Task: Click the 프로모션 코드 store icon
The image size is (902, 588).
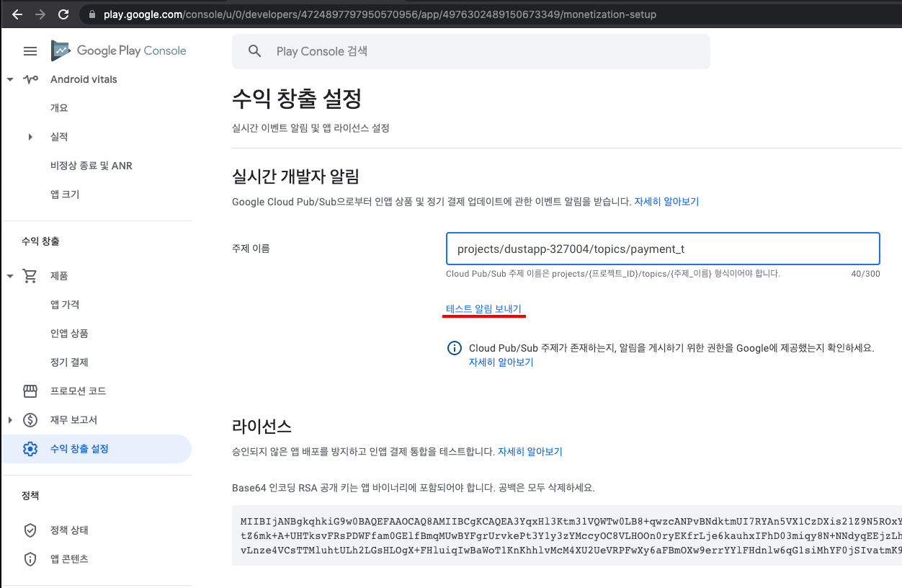Action: pyautogui.click(x=30, y=391)
